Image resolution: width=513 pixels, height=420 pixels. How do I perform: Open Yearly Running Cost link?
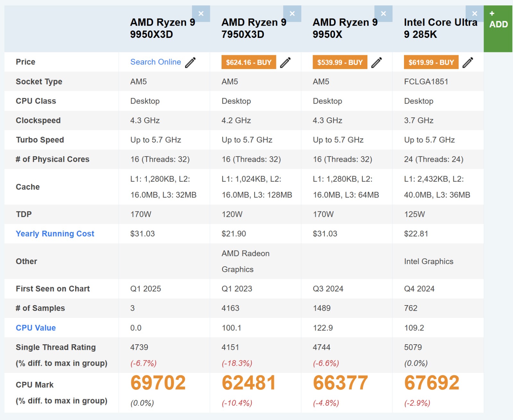[x=55, y=234]
